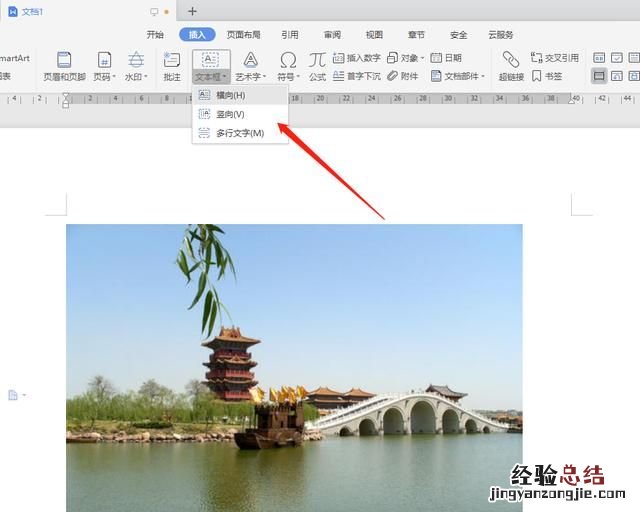This screenshot has width=640, height=512.
Task: Open the 安全 (Security) tab
Action: click(458, 35)
